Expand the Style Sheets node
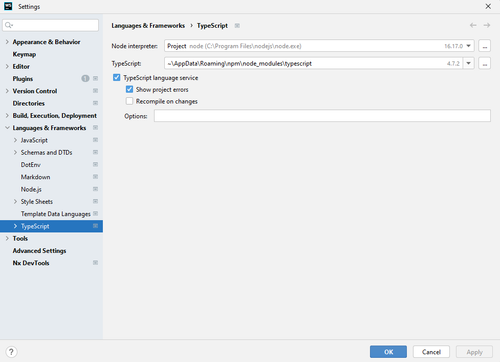This screenshot has width=500, height=362. [x=15, y=201]
